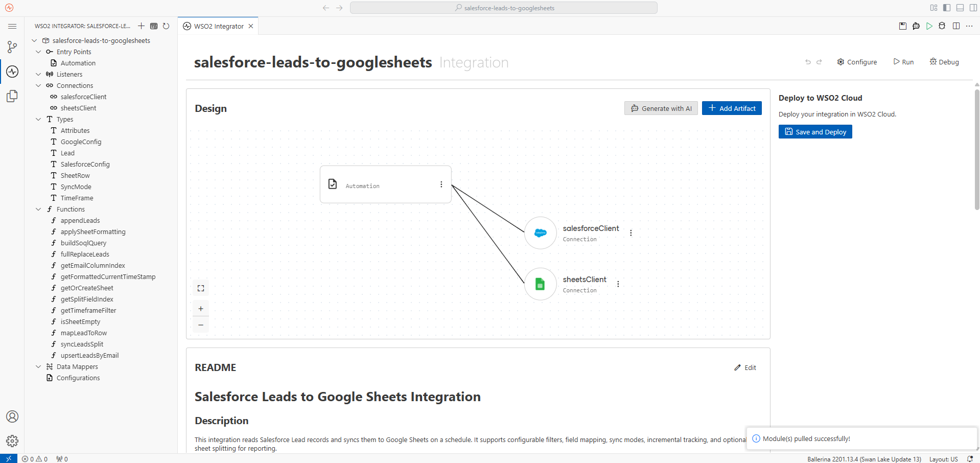Image resolution: width=980 pixels, height=463 pixels.
Task: Refresh the project explorer tree
Action: [x=166, y=26]
